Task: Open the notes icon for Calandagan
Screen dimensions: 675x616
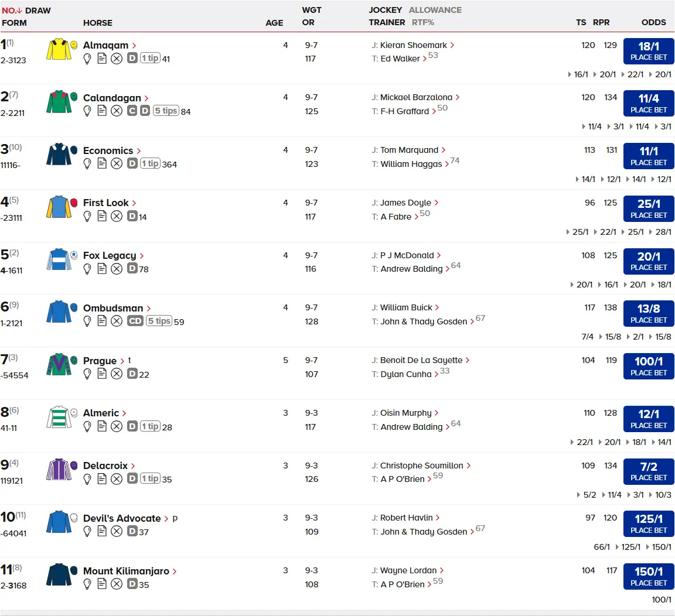Action: (x=102, y=111)
